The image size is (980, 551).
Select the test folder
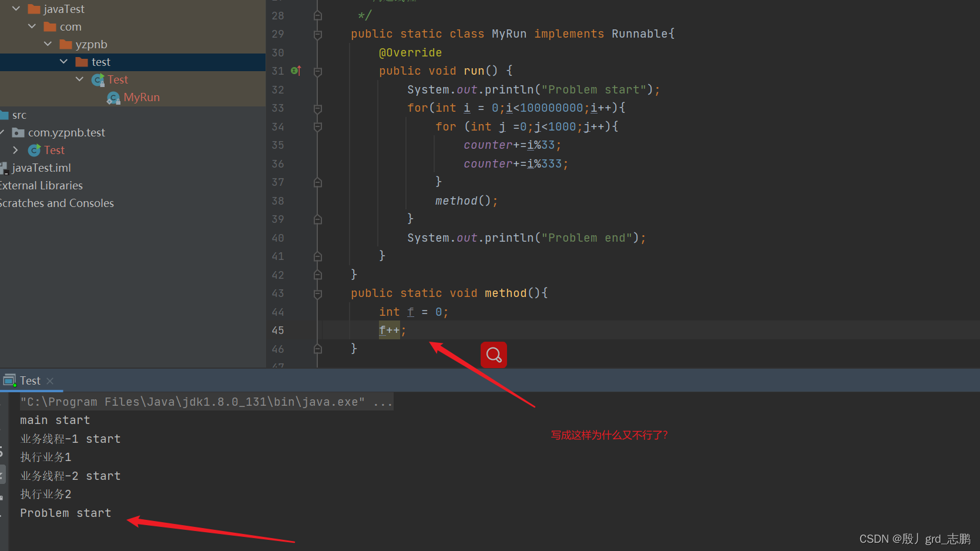pyautogui.click(x=100, y=62)
